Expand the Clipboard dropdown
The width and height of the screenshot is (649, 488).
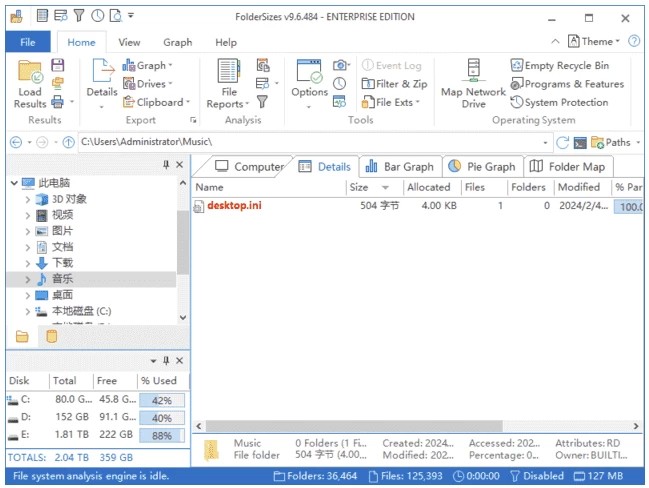tap(155, 102)
